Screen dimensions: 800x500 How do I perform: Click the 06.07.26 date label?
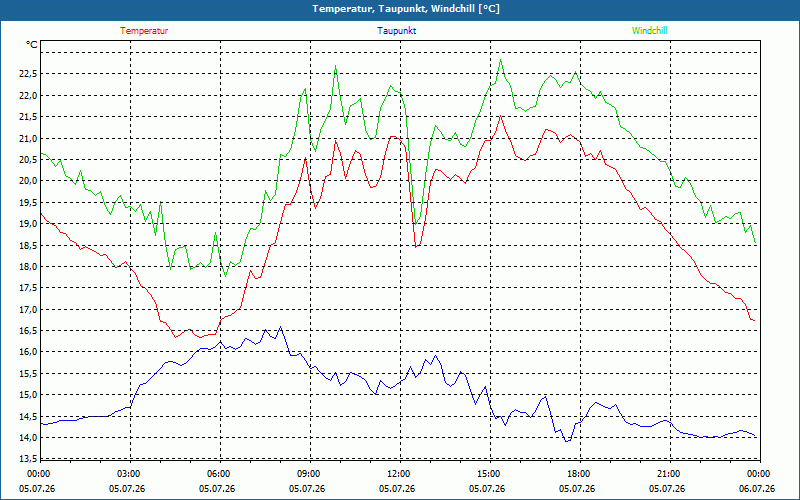click(x=757, y=488)
